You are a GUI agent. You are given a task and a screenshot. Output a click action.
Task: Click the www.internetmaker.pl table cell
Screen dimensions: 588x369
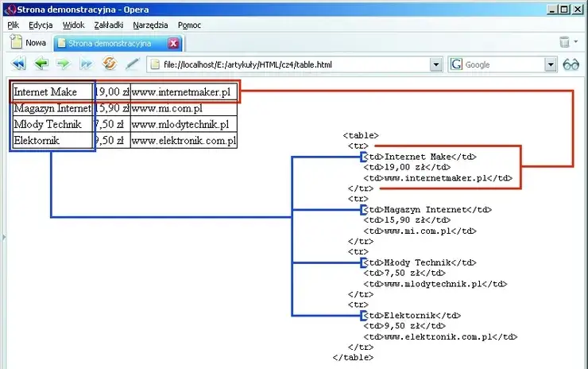pos(184,92)
